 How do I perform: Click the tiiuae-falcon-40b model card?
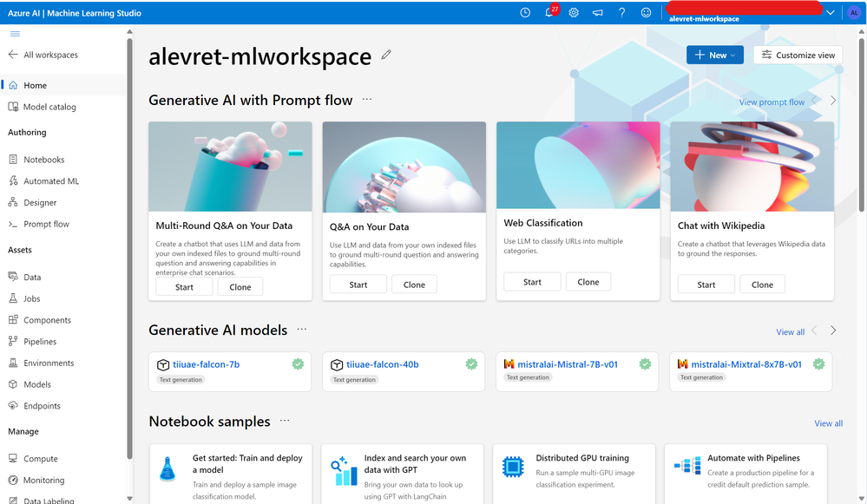click(x=404, y=371)
